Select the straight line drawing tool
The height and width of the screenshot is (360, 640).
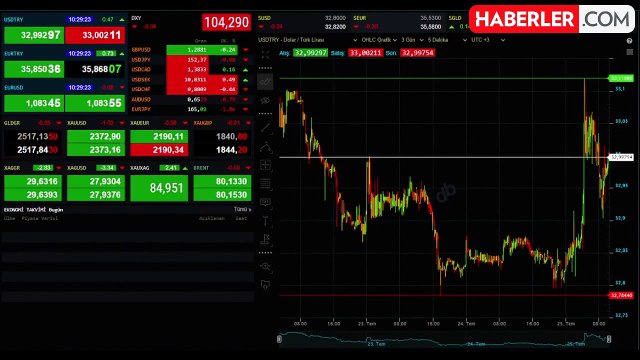[265, 128]
